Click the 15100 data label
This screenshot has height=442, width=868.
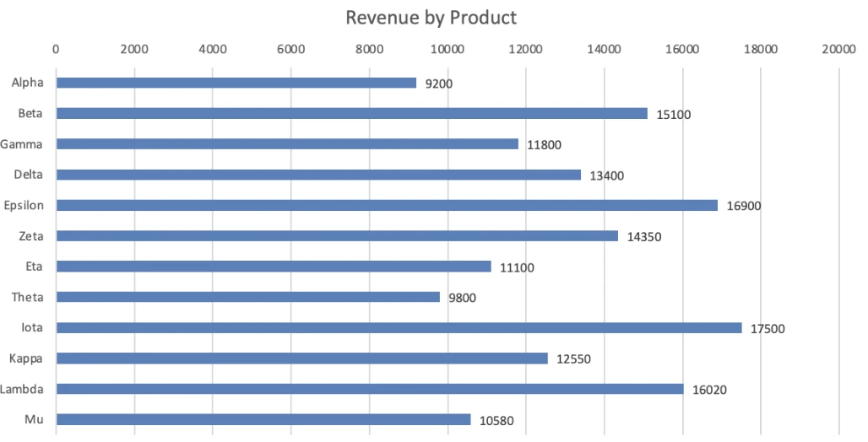tap(674, 115)
